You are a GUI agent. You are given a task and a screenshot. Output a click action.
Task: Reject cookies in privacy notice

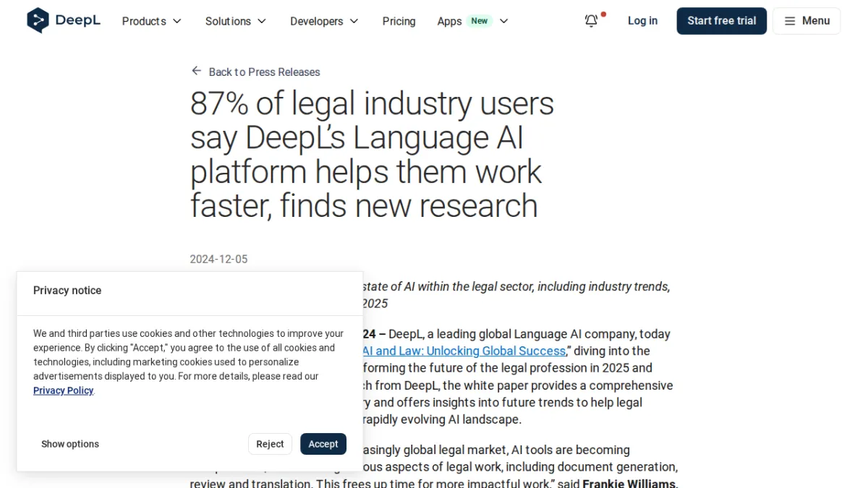point(270,444)
